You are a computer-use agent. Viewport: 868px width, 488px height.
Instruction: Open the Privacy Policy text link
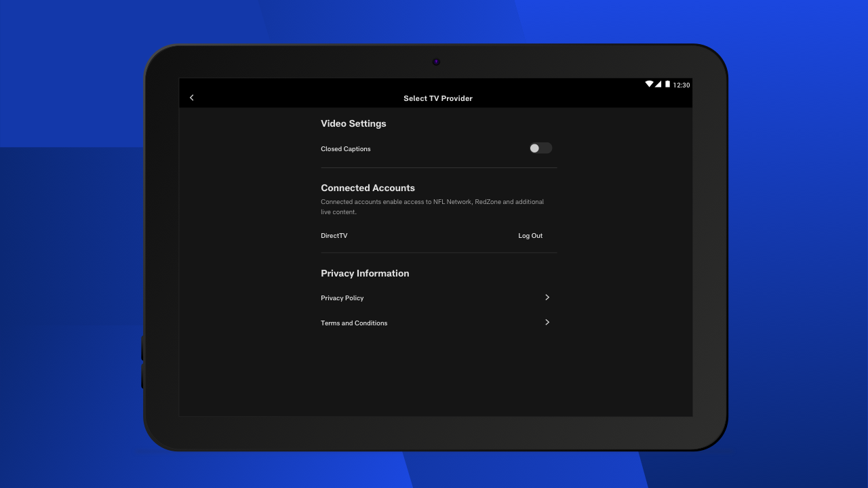coord(342,298)
